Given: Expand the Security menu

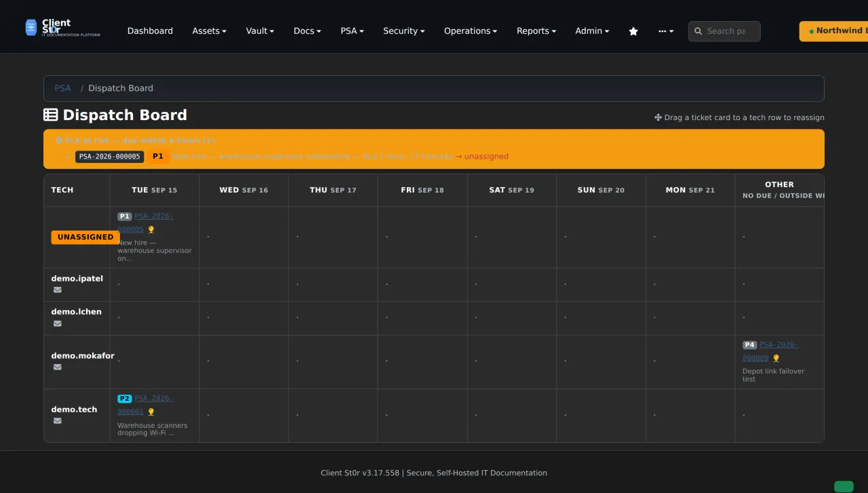Looking at the screenshot, I should tap(403, 31).
